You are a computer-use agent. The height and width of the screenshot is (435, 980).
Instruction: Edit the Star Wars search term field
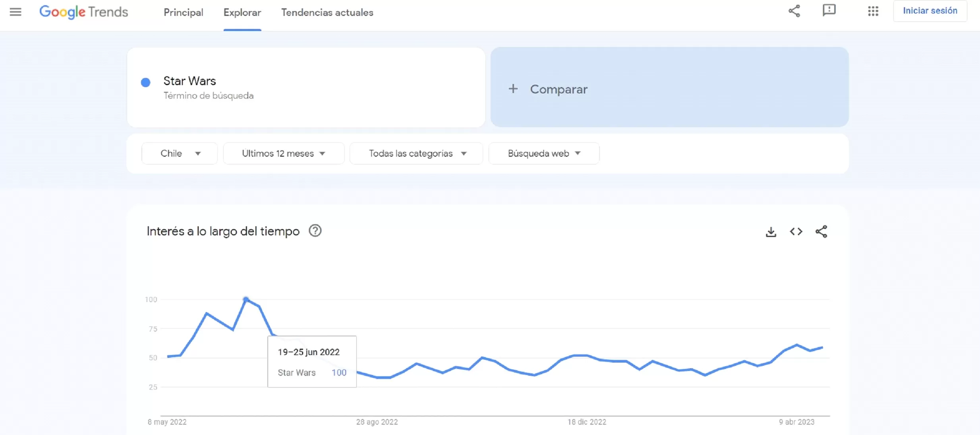pyautogui.click(x=189, y=81)
